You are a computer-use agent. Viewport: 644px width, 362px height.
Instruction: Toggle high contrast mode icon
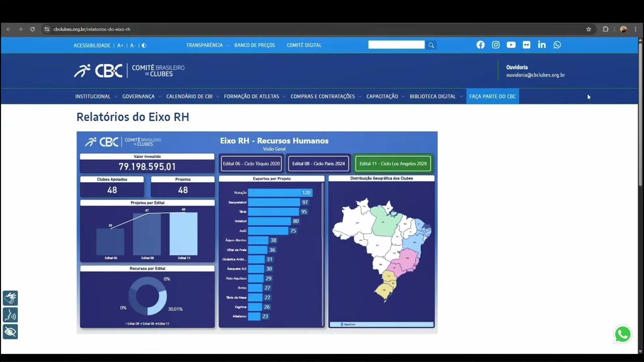(144, 45)
